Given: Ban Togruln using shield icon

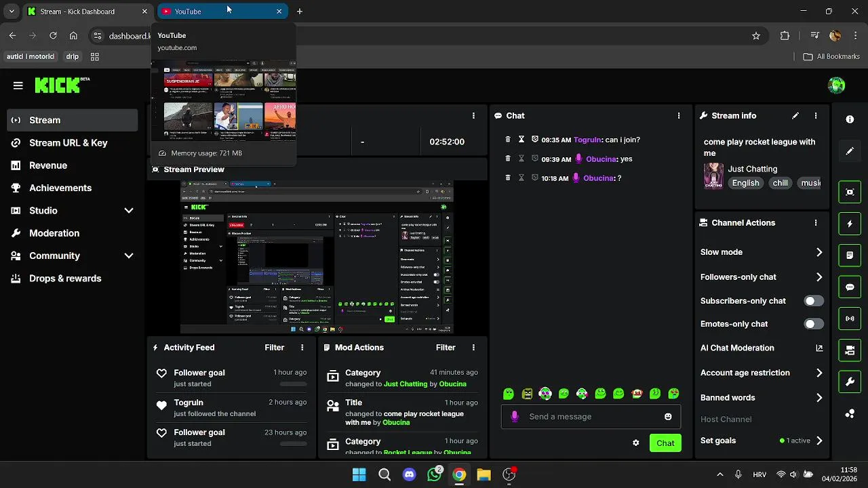Looking at the screenshot, I should (x=535, y=140).
